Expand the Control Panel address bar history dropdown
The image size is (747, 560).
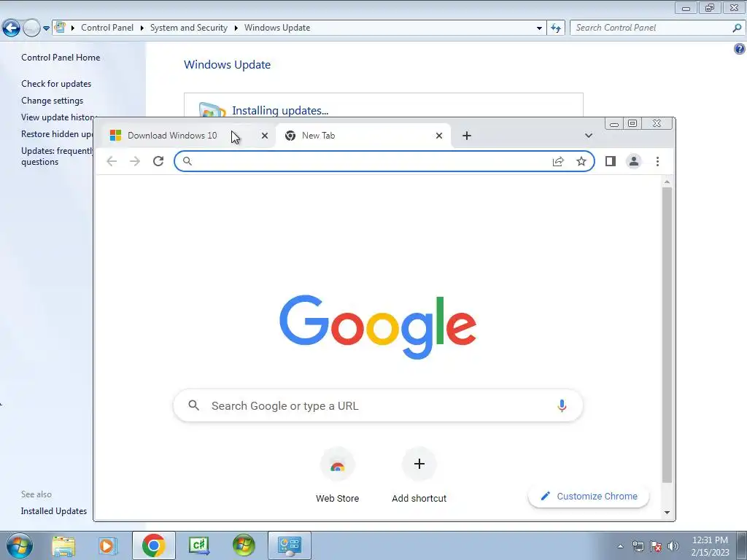(x=539, y=28)
